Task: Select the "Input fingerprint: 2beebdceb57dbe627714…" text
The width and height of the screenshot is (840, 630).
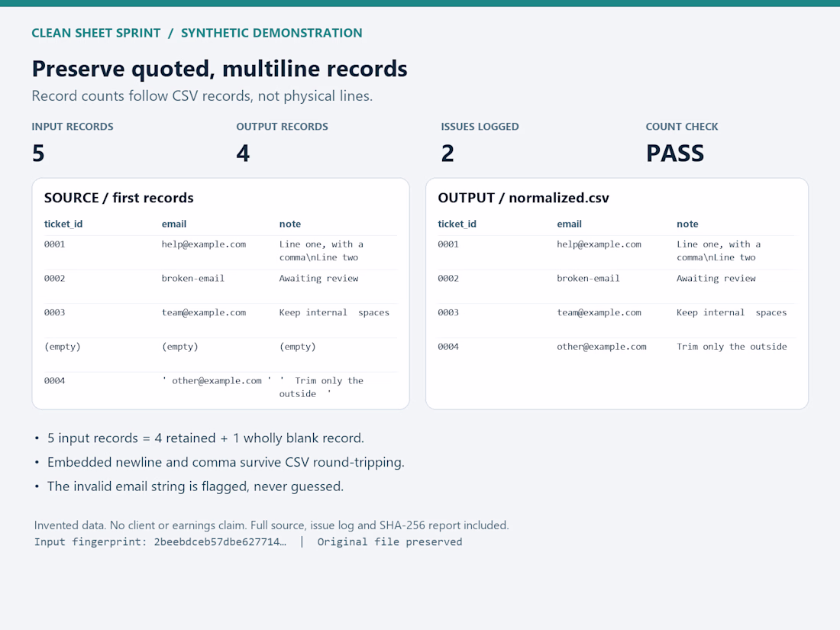Action: [x=160, y=542]
